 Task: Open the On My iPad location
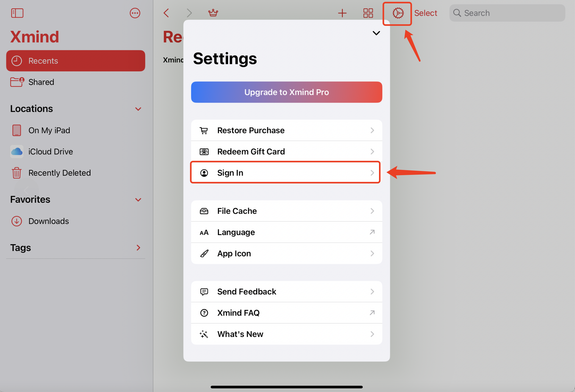[49, 130]
